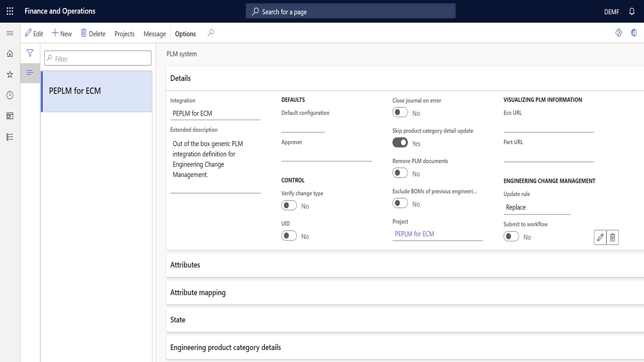Image resolution: width=644 pixels, height=362 pixels.
Task: Open Workspaces icon in sidebar
Action: [10, 116]
